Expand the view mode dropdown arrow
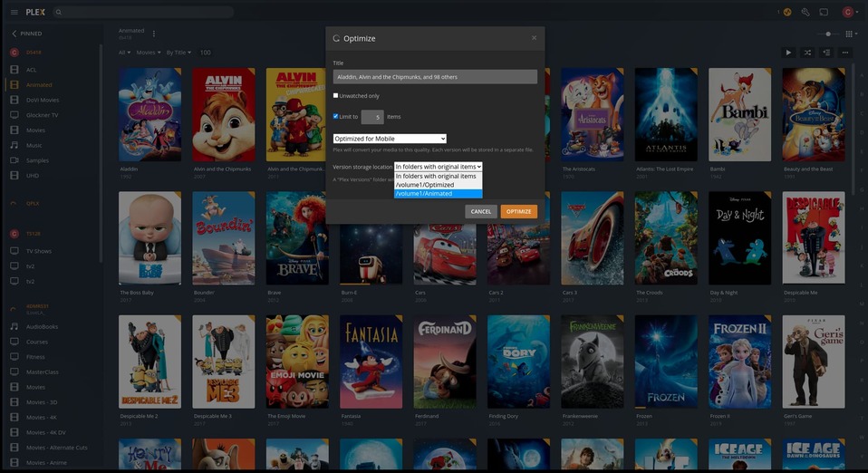 (857, 34)
